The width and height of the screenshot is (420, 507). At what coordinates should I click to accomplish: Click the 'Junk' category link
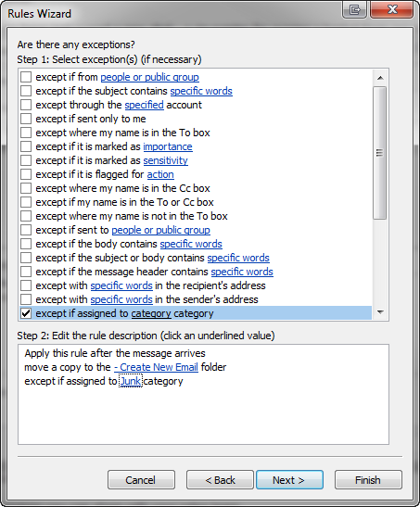tap(131, 381)
